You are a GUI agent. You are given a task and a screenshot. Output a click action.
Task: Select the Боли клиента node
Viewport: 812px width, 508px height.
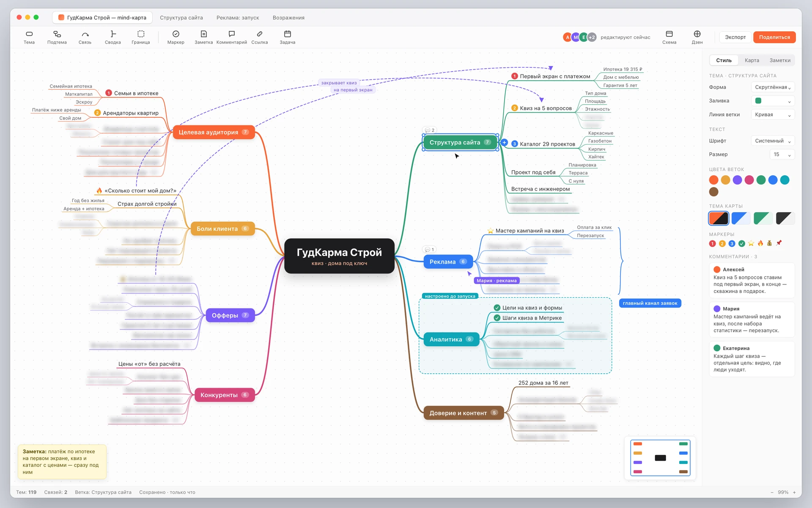pos(222,229)
